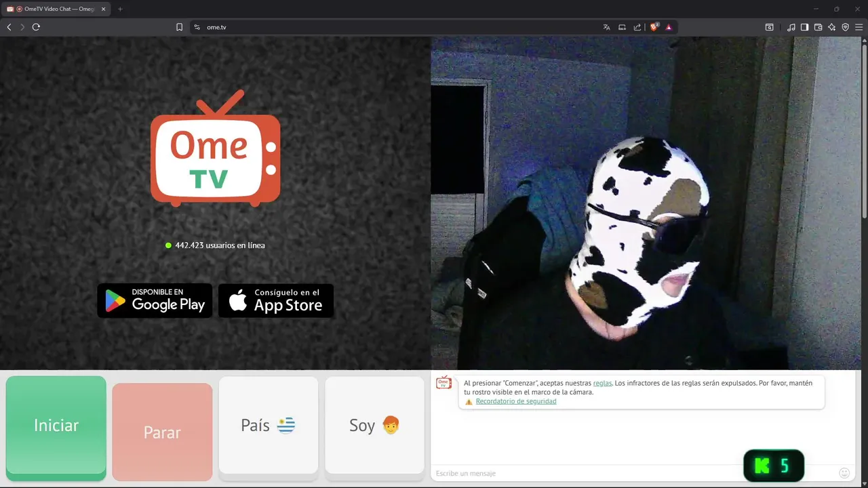Minimize the browser window
The image size is (868, 488).
pyautogui.click(x=816, y=9)
